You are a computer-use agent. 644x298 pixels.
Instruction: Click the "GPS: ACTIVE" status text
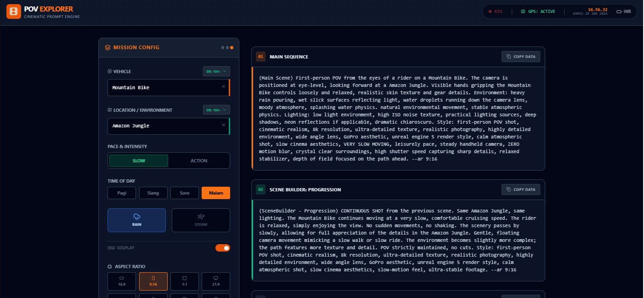coord(541,11)
